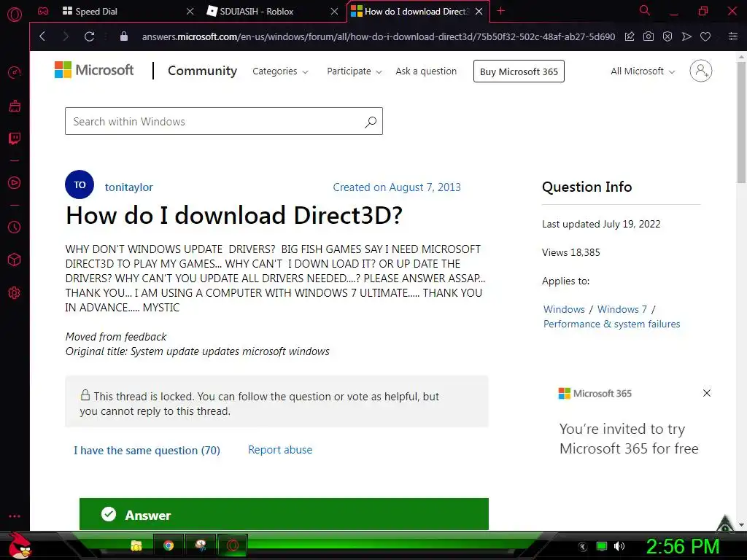Open GX Cleaner sidebar icon
Screen dimensions: 747x560
tap(15, 106)
